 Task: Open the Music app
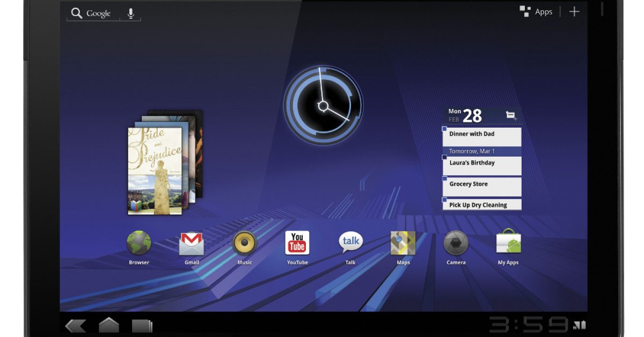pos(244,244)
